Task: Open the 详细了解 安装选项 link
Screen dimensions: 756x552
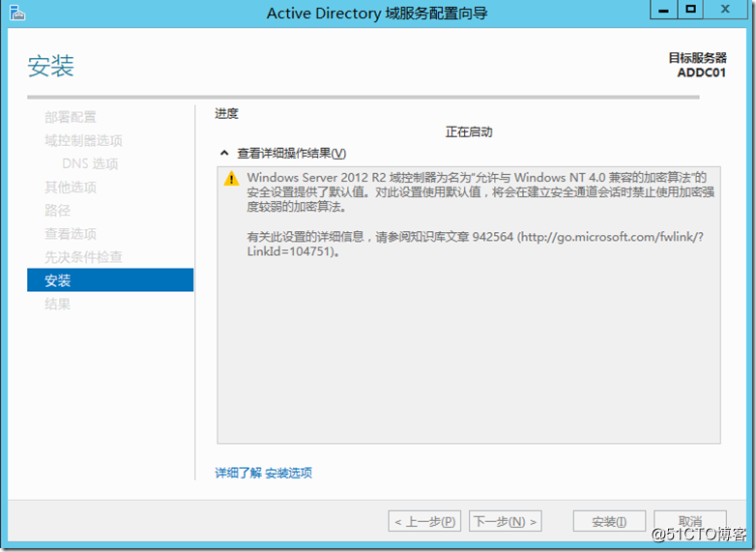Action: coord(263,473)
